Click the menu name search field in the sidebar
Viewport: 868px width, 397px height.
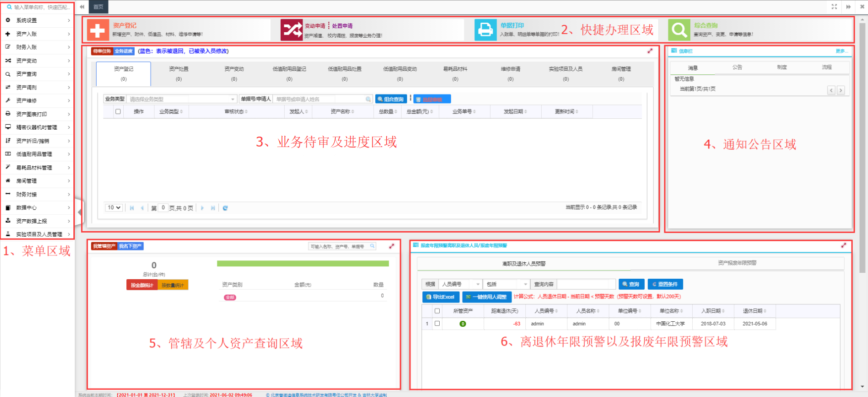[x=41, y=7]
